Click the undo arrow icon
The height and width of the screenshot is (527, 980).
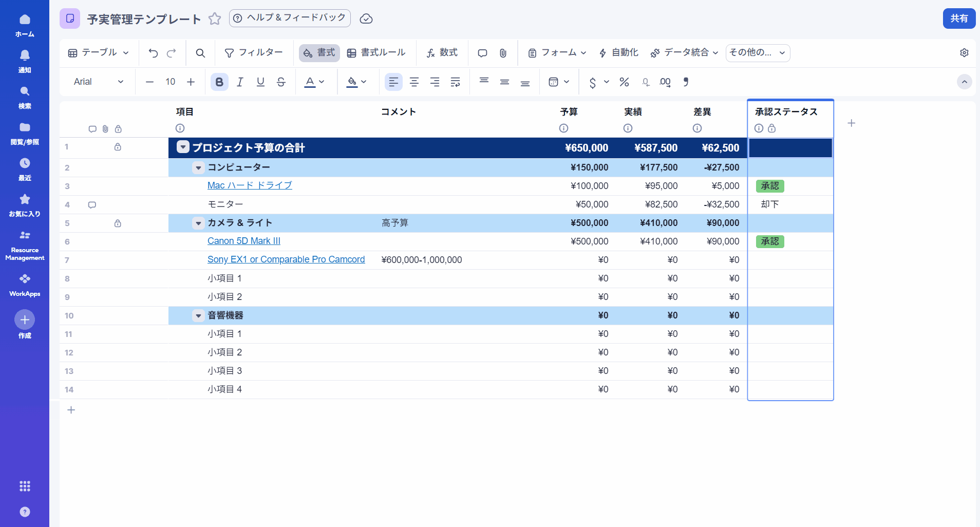(x=153, y=53)
